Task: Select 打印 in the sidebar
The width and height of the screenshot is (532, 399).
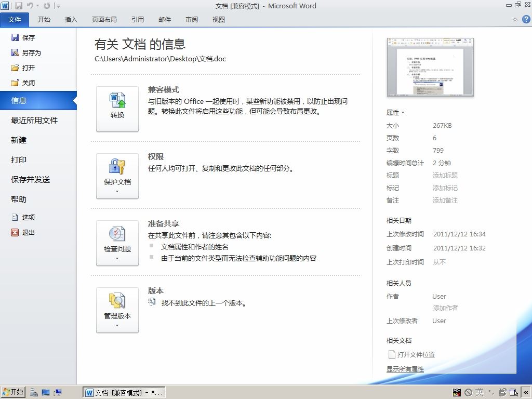Action: (19, 160)
